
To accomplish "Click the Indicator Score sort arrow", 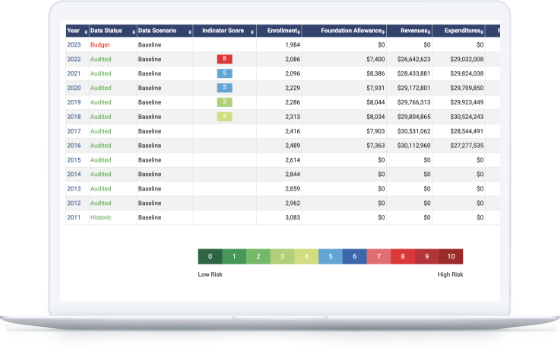I will point(252,32).
